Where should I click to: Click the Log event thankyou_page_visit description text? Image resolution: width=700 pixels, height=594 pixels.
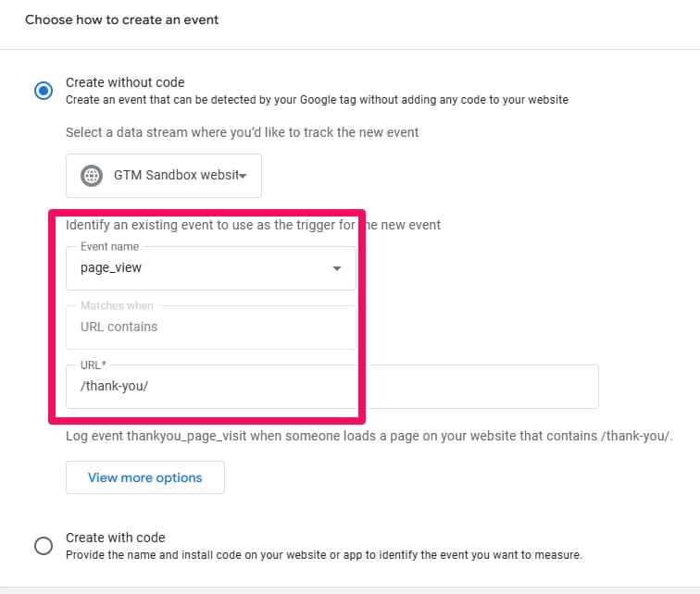point(369,436)
